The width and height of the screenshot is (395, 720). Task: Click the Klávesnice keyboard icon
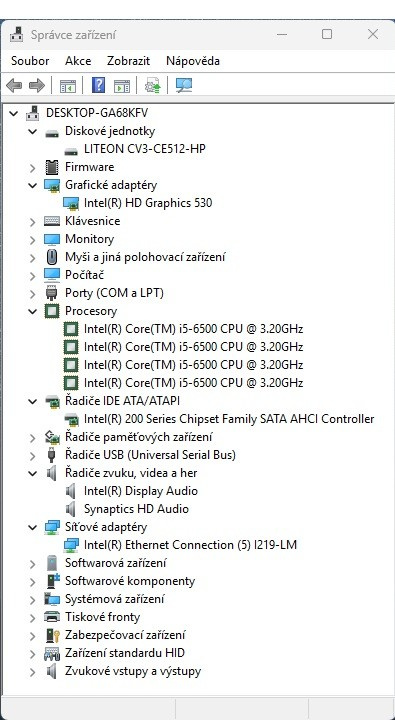pyautogui.click(x=52, y=221)
